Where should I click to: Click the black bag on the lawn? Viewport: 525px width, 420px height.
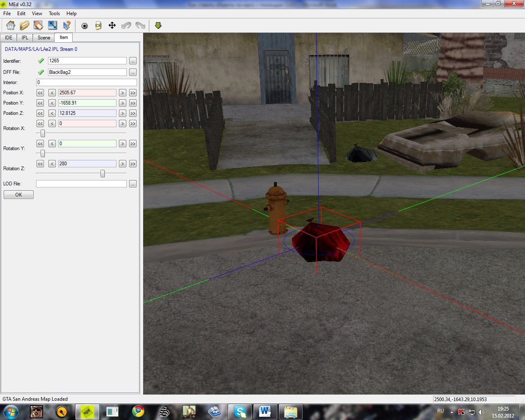point(361,153)
